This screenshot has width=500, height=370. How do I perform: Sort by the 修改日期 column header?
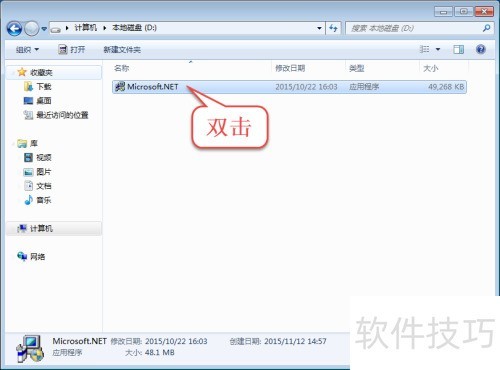click(290, 68)
